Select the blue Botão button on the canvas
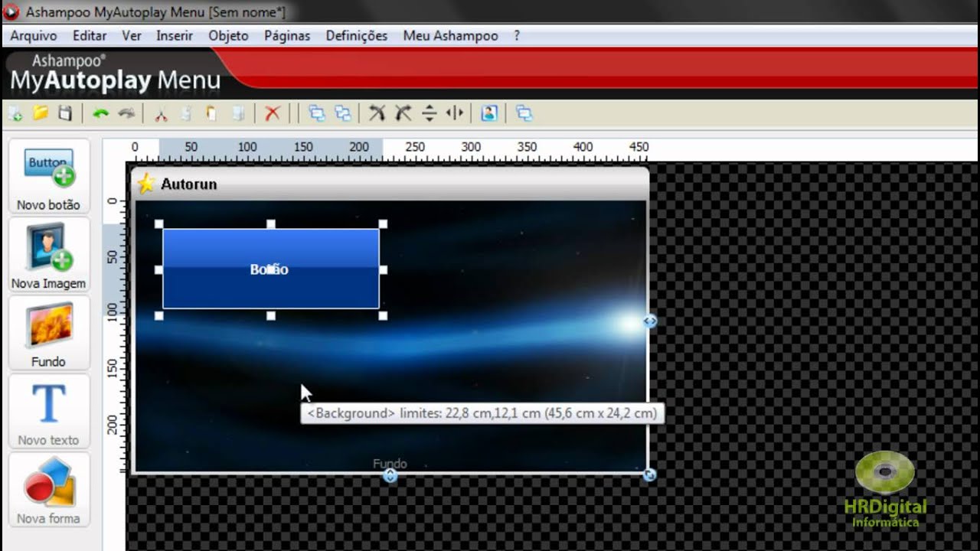The width and height of the screenshot is (980, 551). (x=271, y=269)
